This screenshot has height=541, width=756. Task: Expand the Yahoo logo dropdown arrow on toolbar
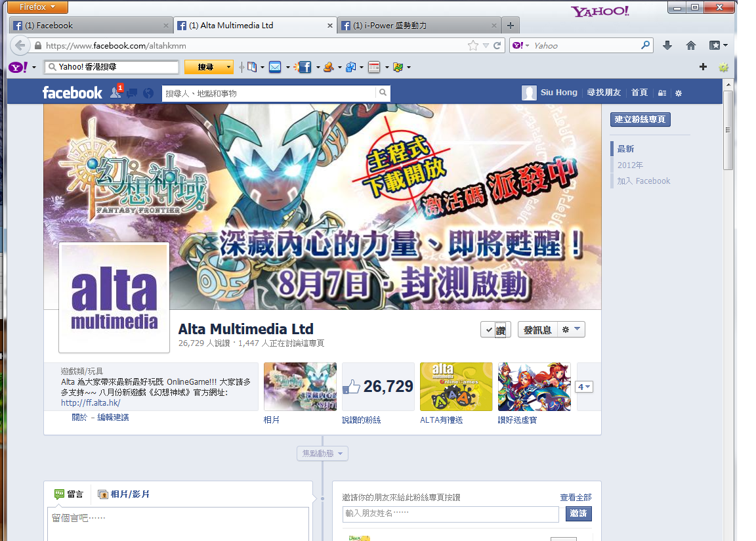click(x=33, y=68)
